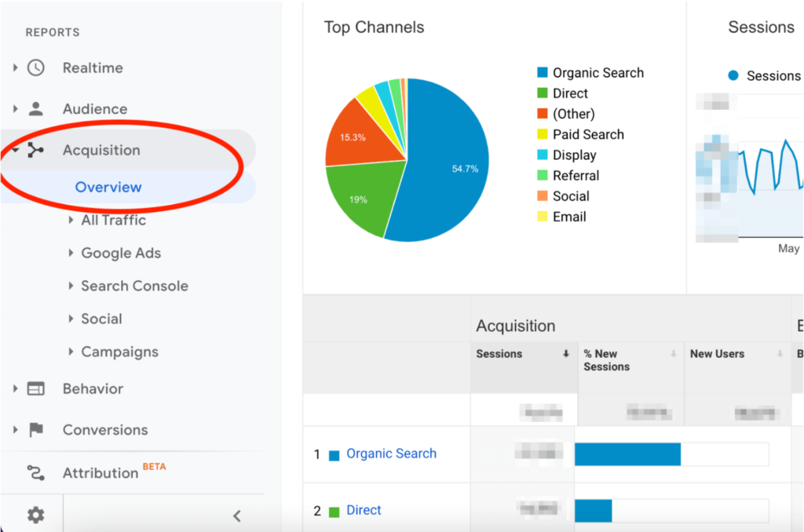
Task: Open the Organic Search channel link
Action: 391,454
